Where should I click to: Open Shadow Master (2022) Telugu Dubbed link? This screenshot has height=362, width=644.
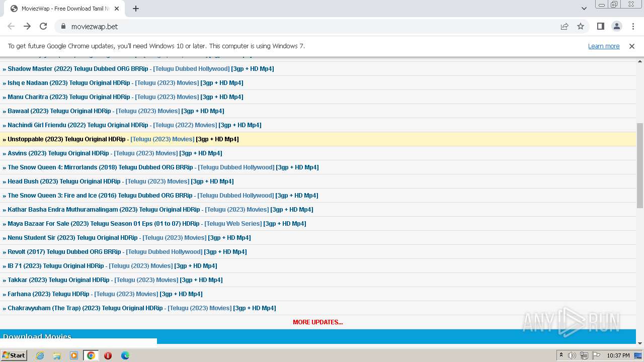point(77,69)
